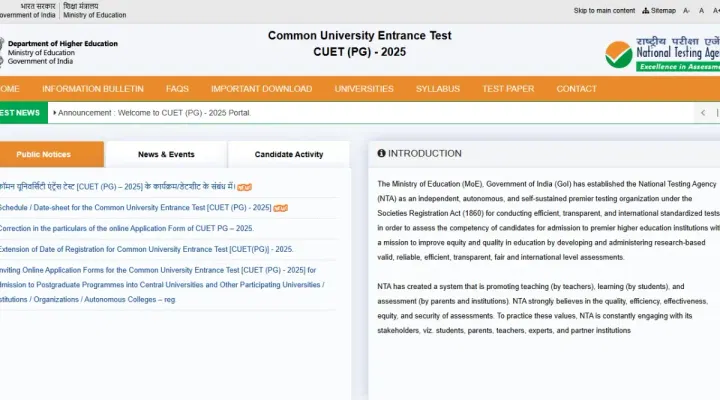Click Skip to main content link

tap(604, 10)
